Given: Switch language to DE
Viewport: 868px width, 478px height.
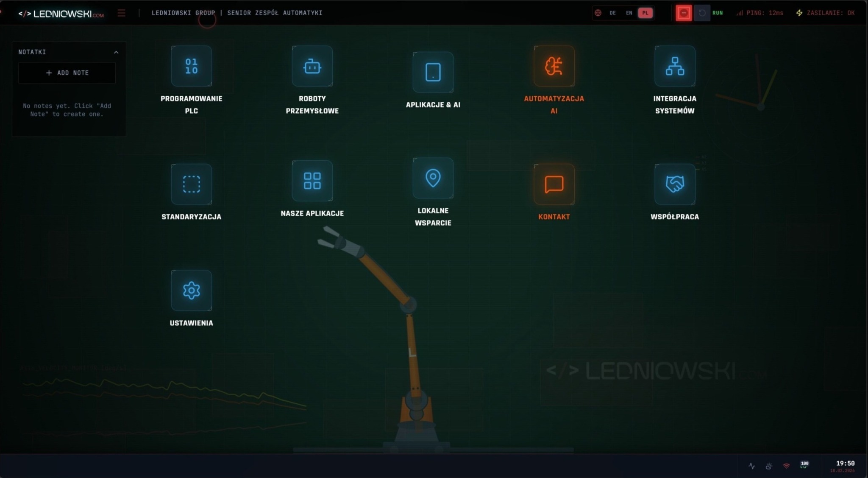Looking at the screenshot, I should click(612, 13).
